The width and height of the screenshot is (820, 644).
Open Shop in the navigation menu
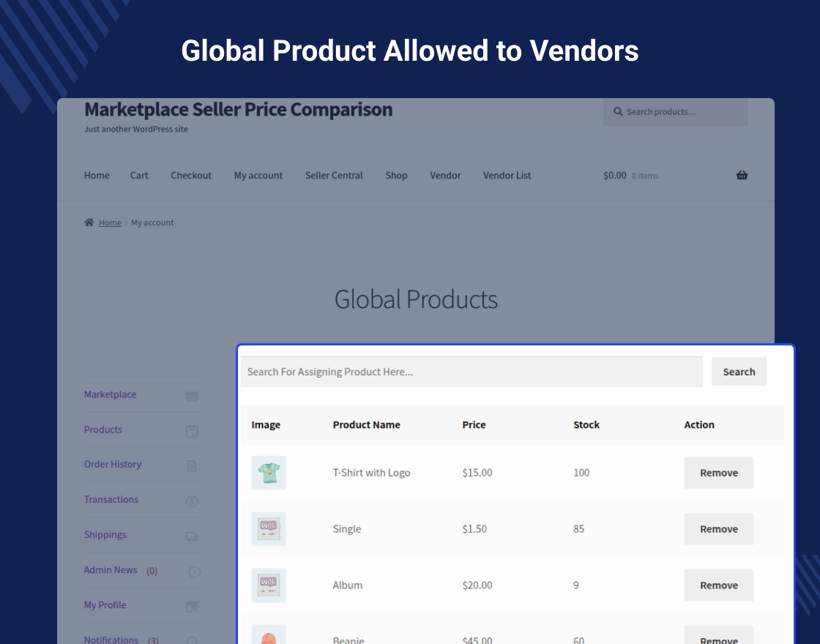pos(396,176)
